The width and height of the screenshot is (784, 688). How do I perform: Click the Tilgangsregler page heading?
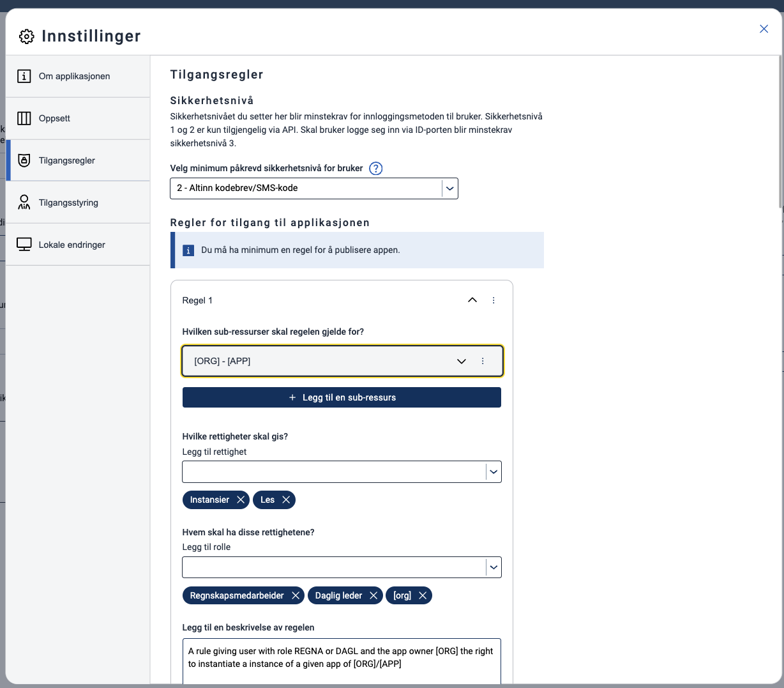[217, 75]
